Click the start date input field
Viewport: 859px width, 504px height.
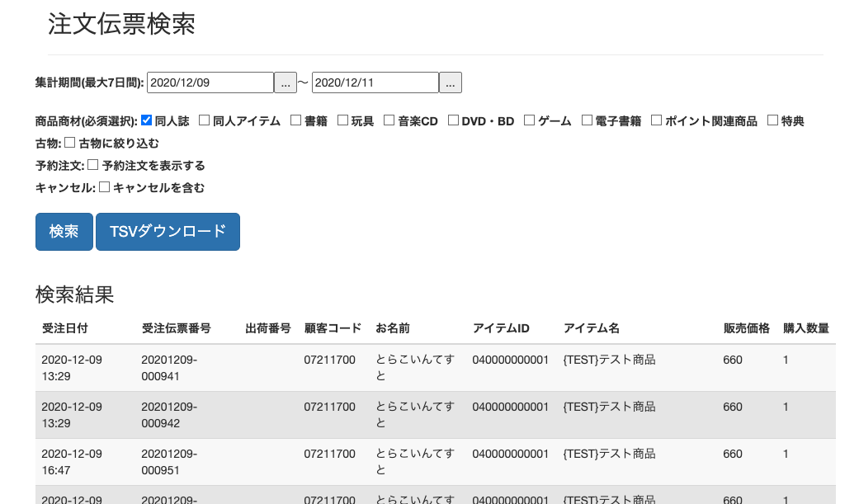click(210, 82)
